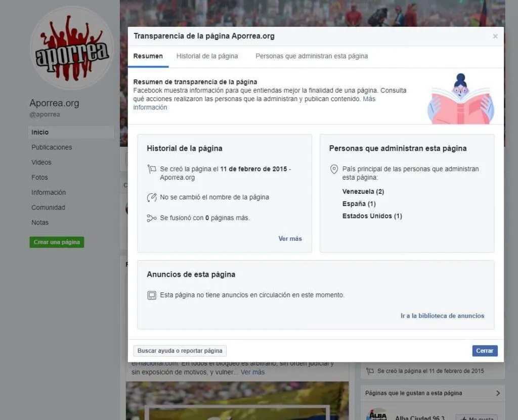Expand history with Ver más in Historial

290,238
